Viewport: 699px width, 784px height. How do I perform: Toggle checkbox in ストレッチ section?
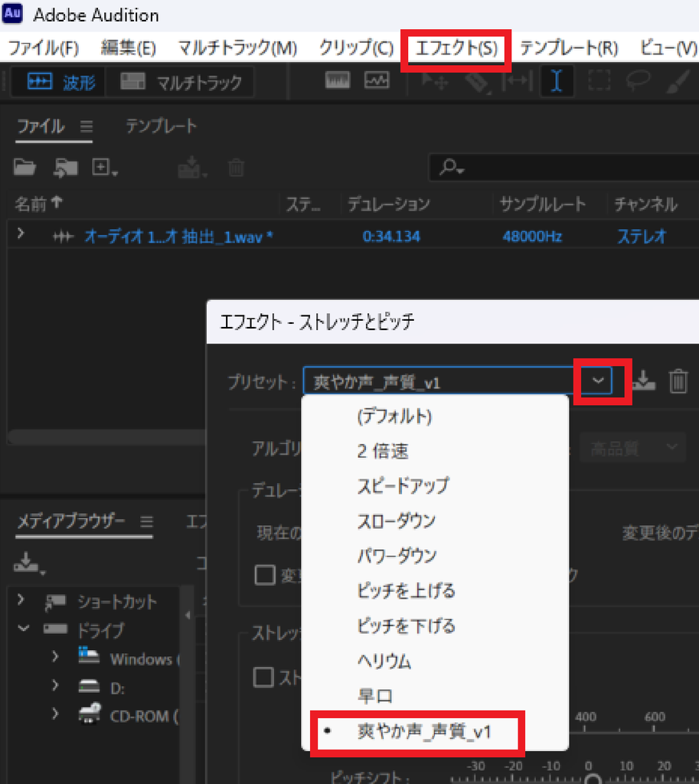pos(263,678)
